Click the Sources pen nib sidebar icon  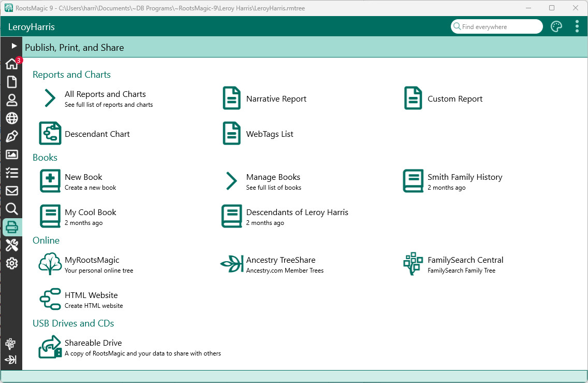pos(11,136)
